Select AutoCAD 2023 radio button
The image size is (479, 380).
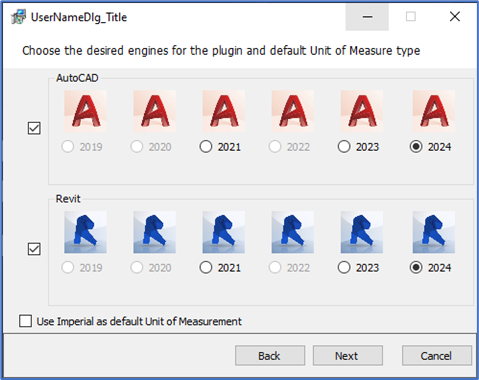(344, 147)
